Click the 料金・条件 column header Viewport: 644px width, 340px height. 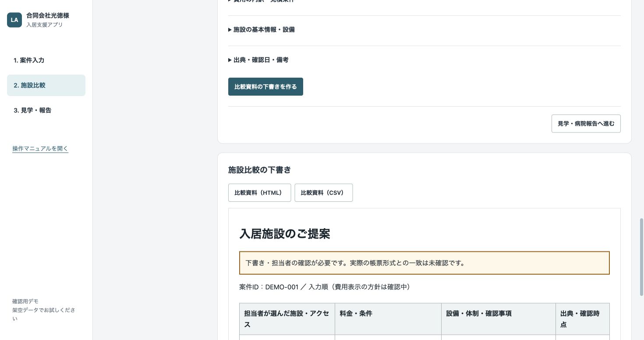click(388, 319)
